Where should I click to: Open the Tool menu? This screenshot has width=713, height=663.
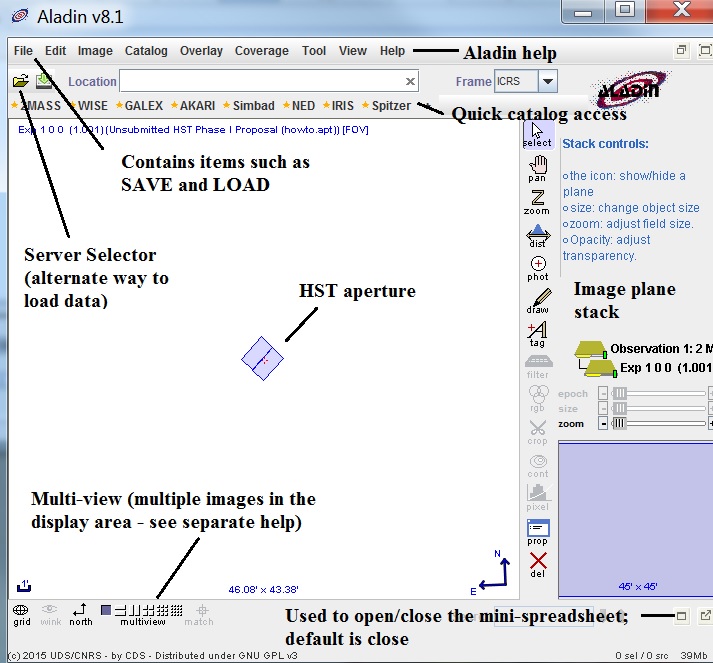pyautogui.click(x=314, y=50)
